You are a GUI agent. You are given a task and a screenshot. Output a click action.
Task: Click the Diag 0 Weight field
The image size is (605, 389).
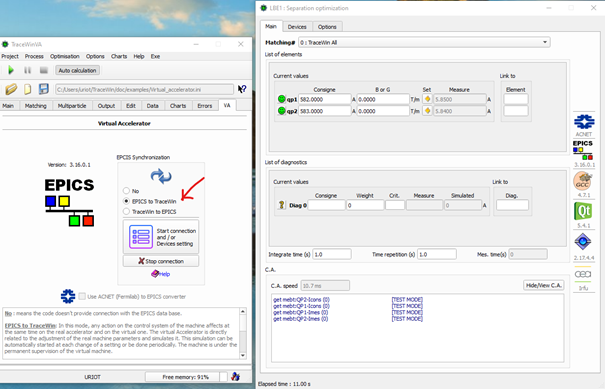point(365,205)
